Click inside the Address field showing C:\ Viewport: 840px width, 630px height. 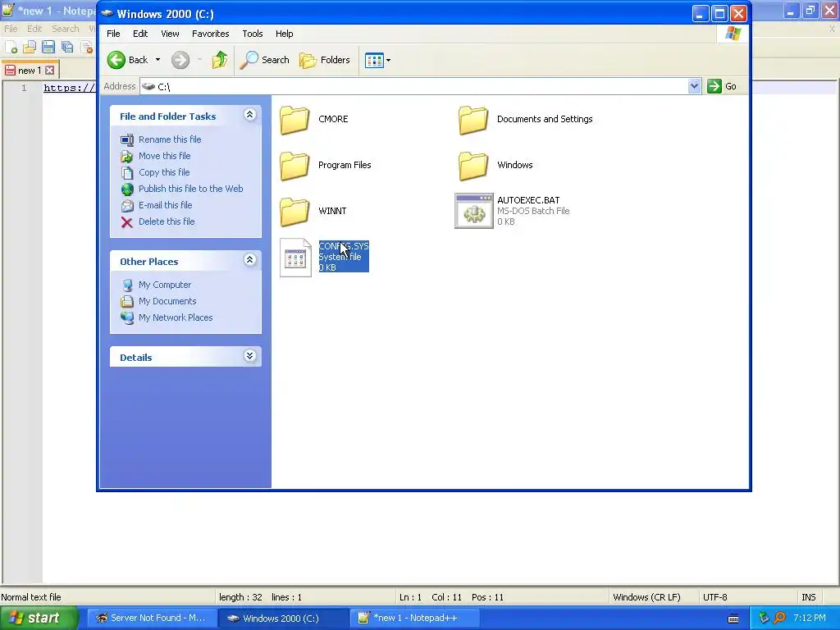tap(414, 86)
